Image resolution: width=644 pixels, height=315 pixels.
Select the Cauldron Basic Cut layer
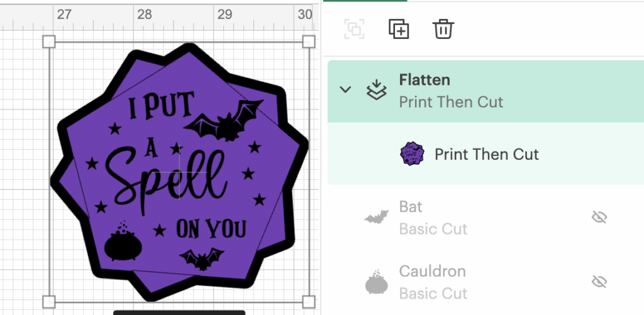click(x=486, y=282)
